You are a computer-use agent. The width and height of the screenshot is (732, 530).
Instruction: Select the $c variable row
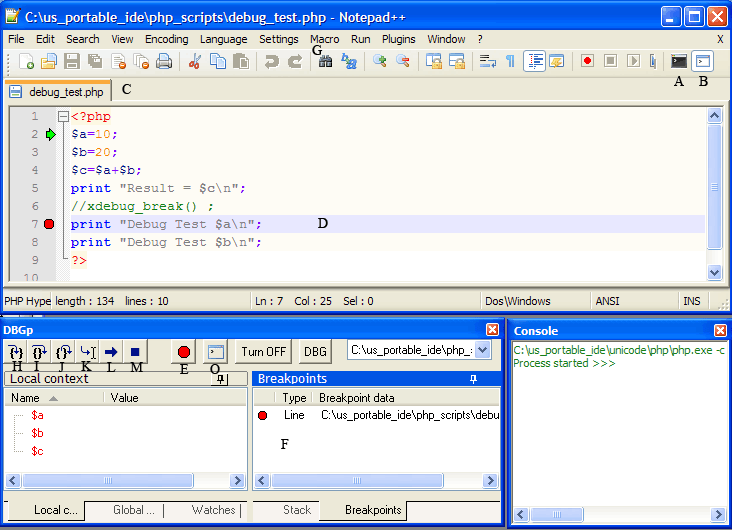click(37, 451)
